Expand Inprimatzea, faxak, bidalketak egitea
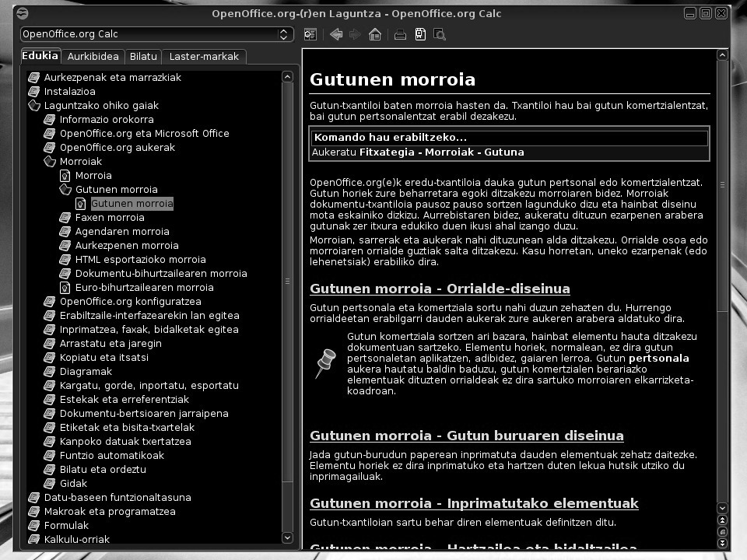Screen dimensions: 747x560 [x=141, y=330]
